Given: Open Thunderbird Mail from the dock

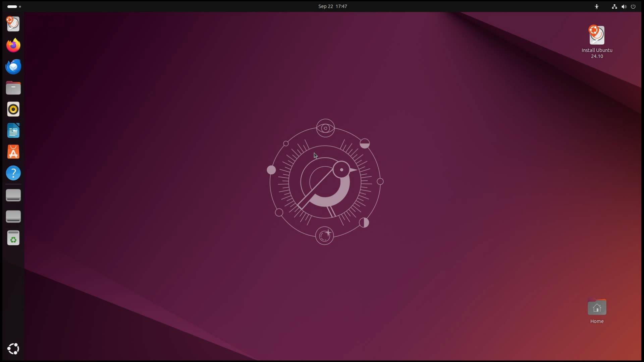Looking at the screenshot, I should tap(13, 67).
